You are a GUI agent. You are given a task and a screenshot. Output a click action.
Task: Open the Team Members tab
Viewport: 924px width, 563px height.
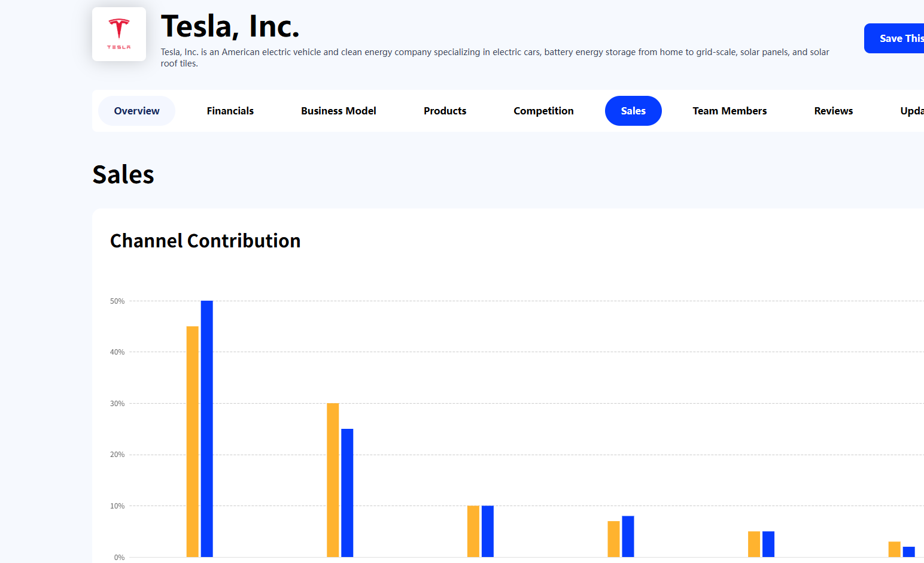[730, 111]
